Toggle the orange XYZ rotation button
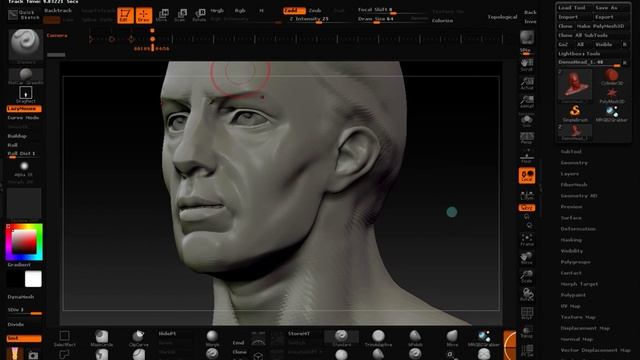 (527, 208)
